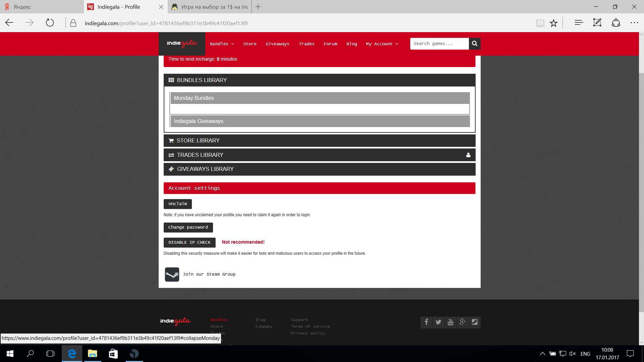Expand Monday Bundles row

click(x=320, y=98)
